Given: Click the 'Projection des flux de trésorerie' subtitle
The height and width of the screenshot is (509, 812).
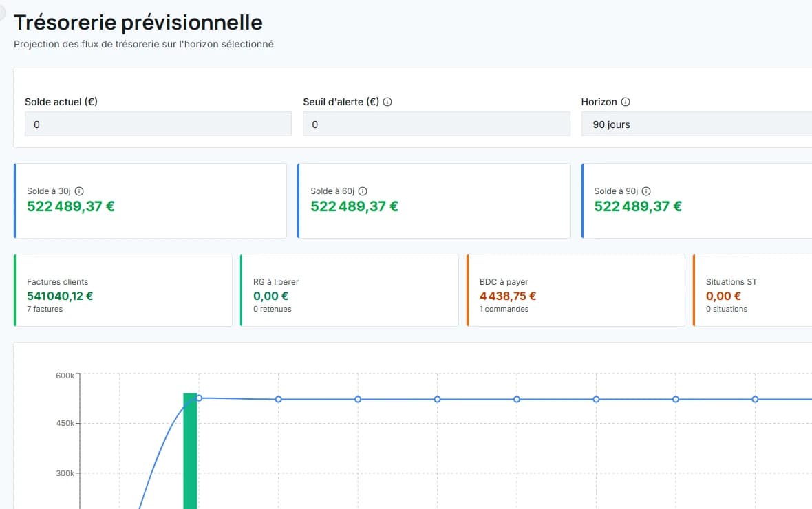Looking at the screenshot, I should (x=143, y=45).
